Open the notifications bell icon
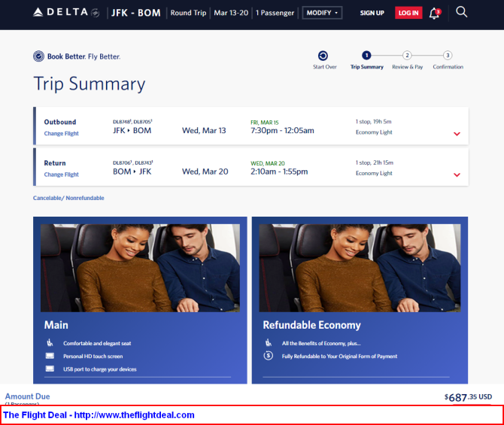Screen dimensions: 504x425 click(434, 13)
